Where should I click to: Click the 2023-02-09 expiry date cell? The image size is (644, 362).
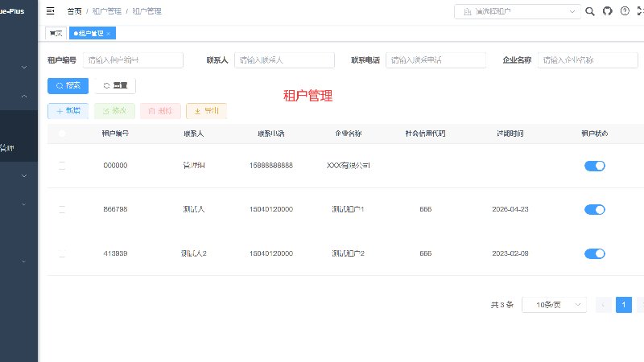click(x=510, y=253)
